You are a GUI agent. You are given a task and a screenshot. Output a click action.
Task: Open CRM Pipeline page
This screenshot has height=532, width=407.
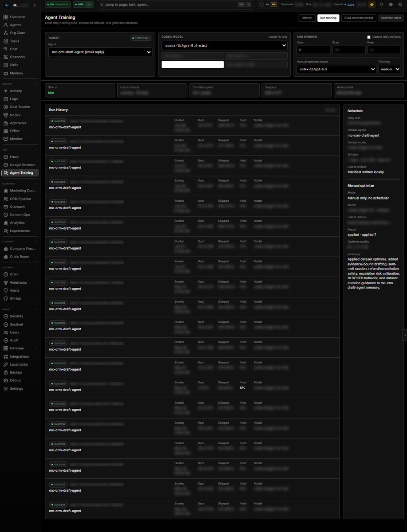[x=20, y=199]
